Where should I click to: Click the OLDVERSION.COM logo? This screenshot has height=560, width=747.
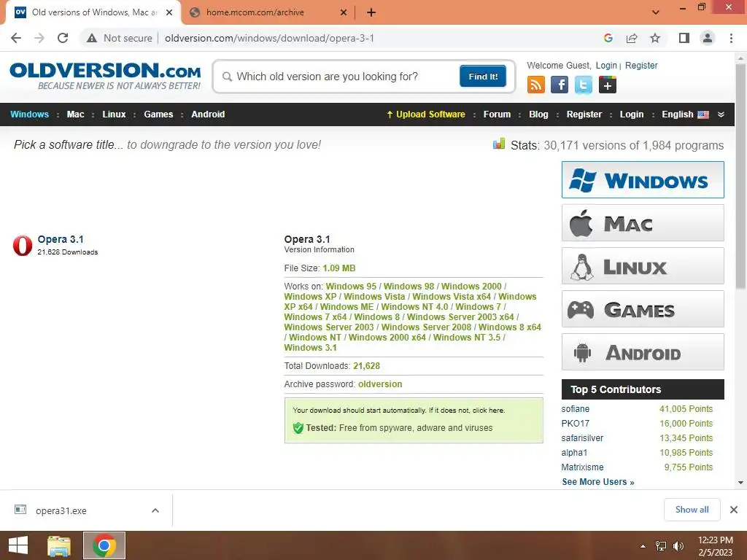pos(105,75)
